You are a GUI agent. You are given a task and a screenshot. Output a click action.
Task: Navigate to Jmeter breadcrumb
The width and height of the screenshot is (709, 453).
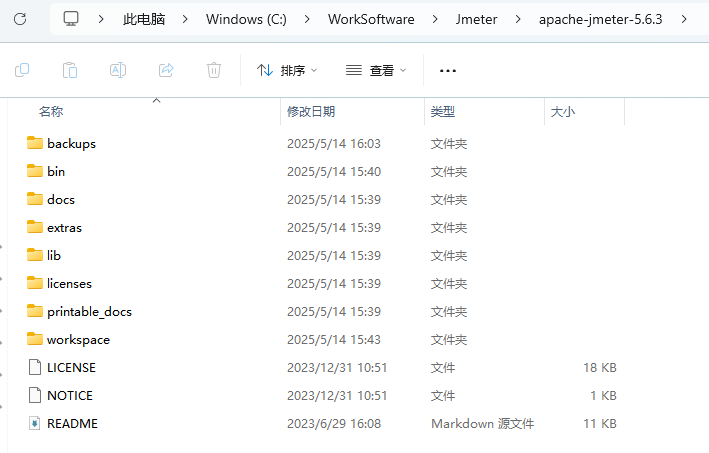(x=476, y=19)
